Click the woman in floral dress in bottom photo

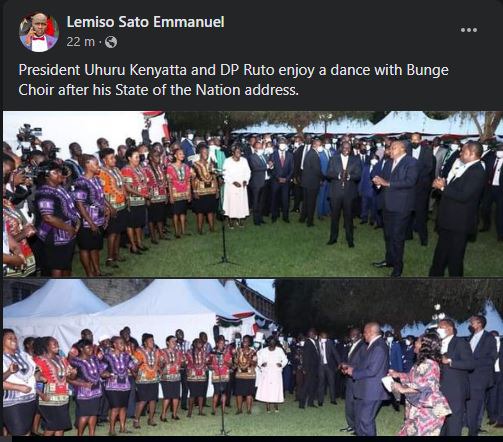pos(423,385)
